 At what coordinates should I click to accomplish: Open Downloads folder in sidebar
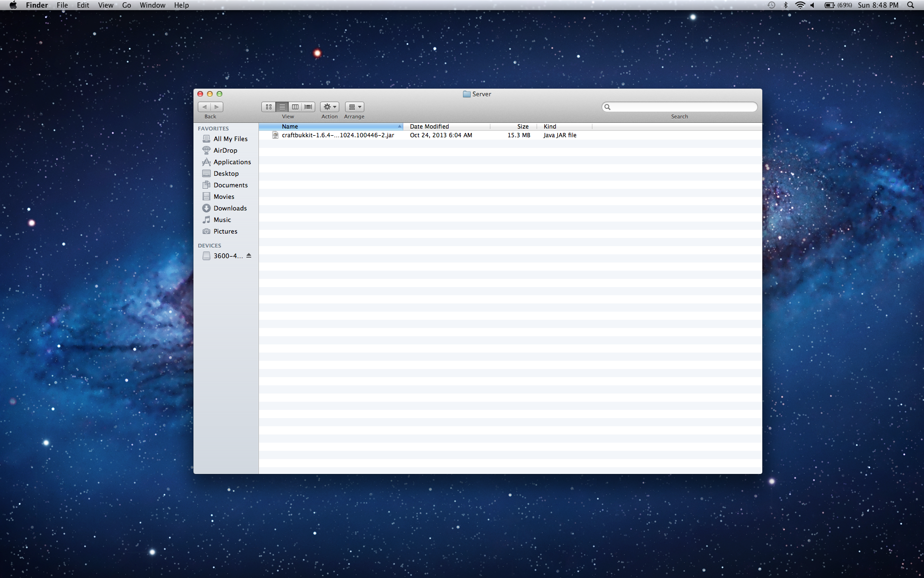click(226, 208)
